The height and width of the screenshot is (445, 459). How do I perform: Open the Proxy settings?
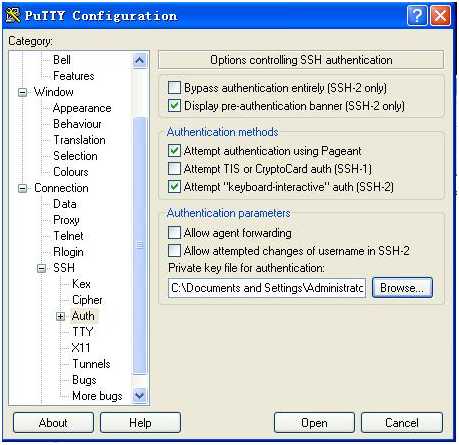tap(66, 220)
